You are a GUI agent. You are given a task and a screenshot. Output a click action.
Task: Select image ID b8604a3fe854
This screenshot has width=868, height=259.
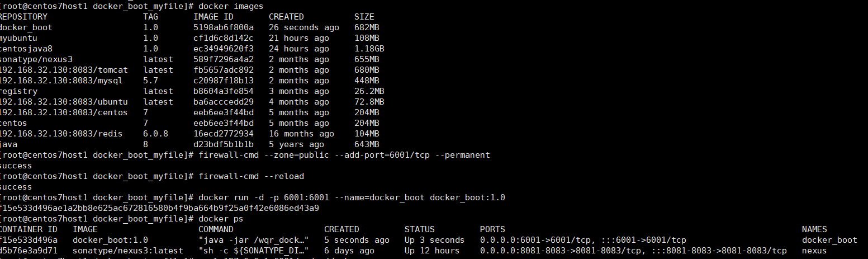(x=224, y=91)
